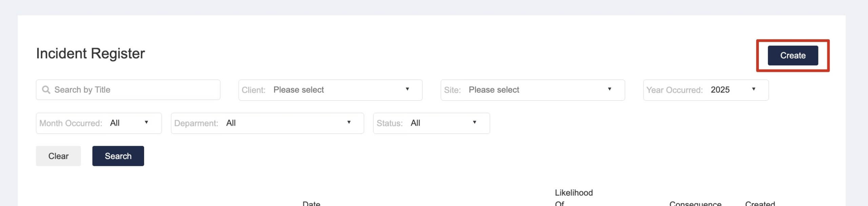868x206 pixels.
Task: Open the Year Occurred dropdown
Action: point(706,90)
